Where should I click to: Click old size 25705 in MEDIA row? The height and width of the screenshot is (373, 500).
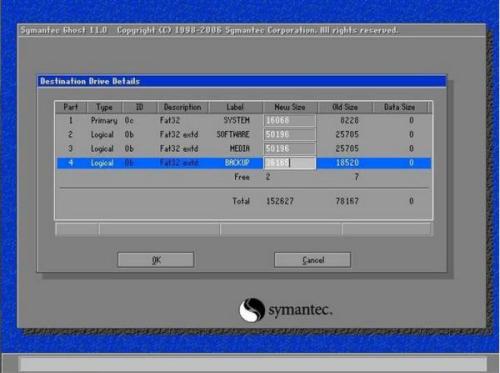(347, 148)
